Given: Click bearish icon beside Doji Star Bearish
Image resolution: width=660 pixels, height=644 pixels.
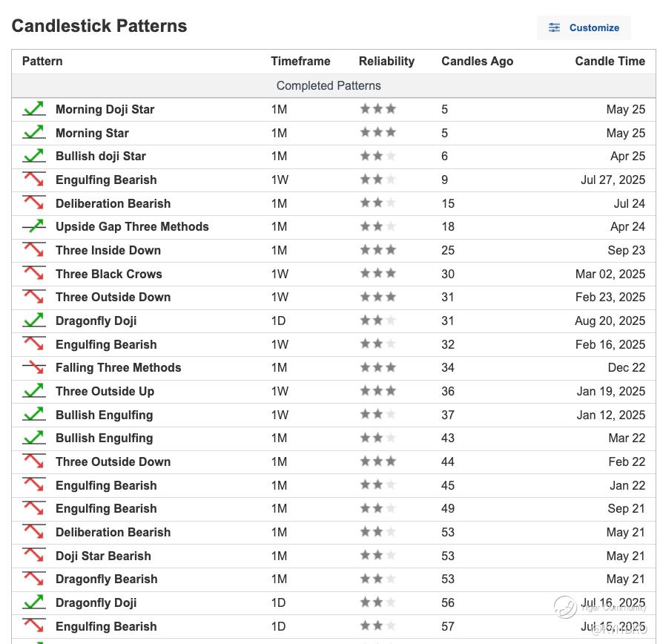Looking at the screenshot, I should coord(33,556).
